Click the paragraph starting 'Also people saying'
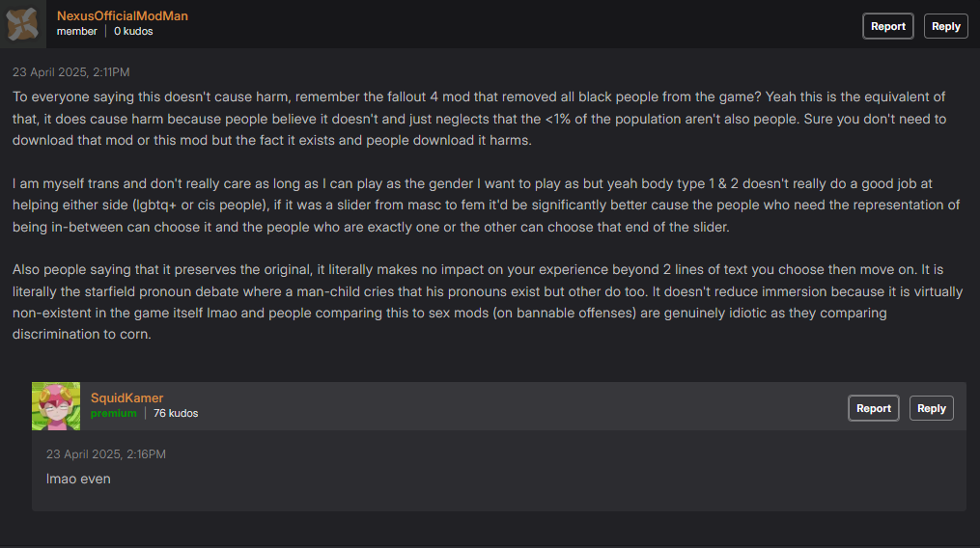Screen dimensions: 980x548 [x=488, y=302]
